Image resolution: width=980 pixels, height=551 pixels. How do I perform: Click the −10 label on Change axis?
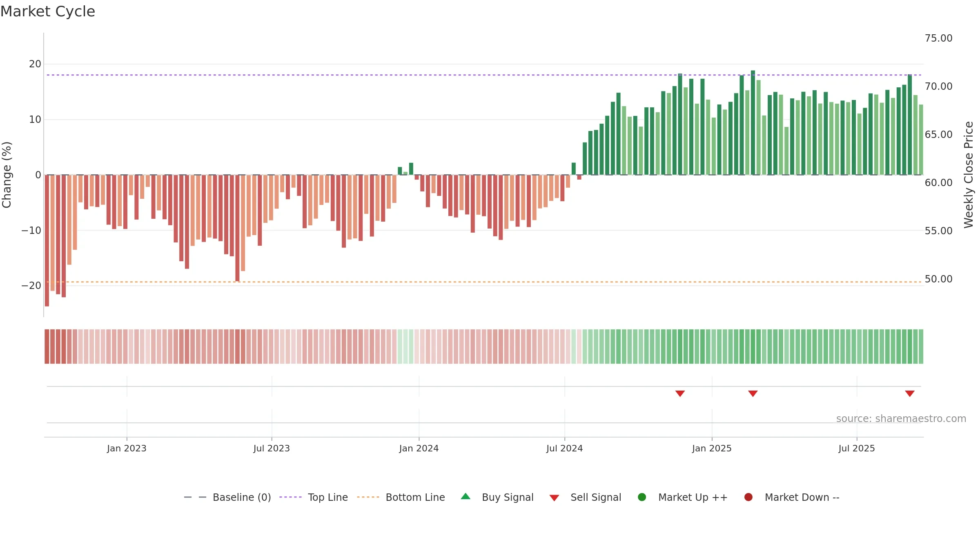31,230
